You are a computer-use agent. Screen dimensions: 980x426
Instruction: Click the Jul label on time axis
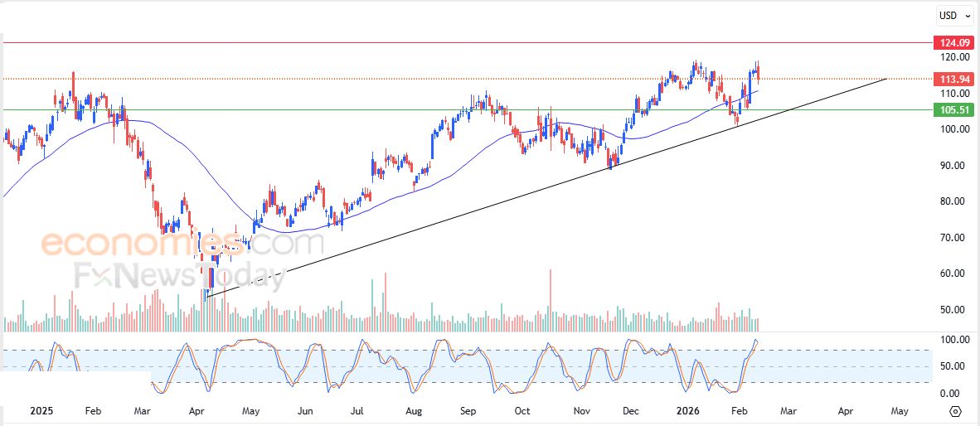click(x=358, y=410)
